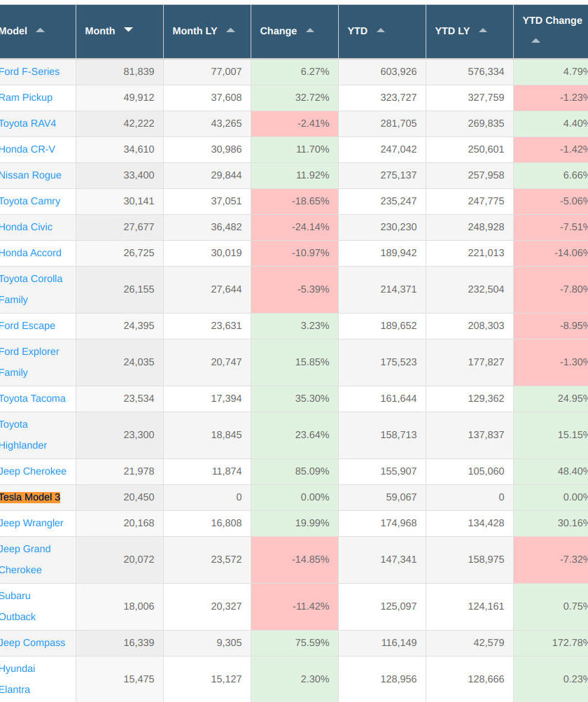588x702 pixels.
Task: Select Jeep Grand Cherokee change -14.85%
Action: click(311, 560)
